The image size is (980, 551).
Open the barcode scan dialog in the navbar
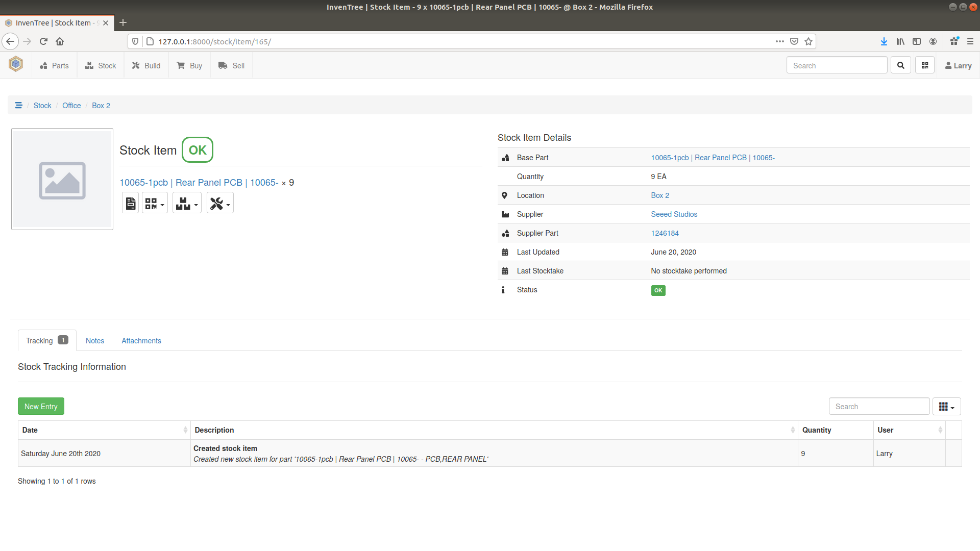924,65
